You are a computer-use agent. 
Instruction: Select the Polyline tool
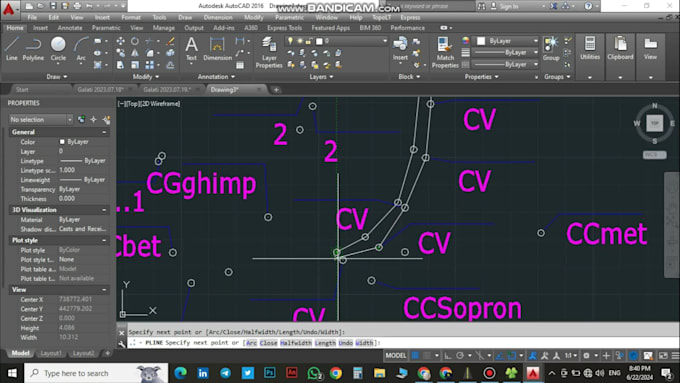[33, 48]
